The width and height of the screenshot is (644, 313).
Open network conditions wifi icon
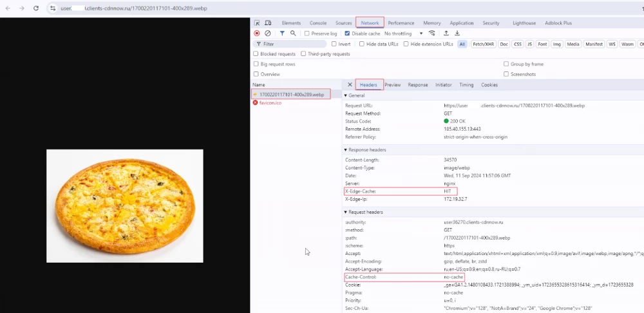(x=432, y=33)
